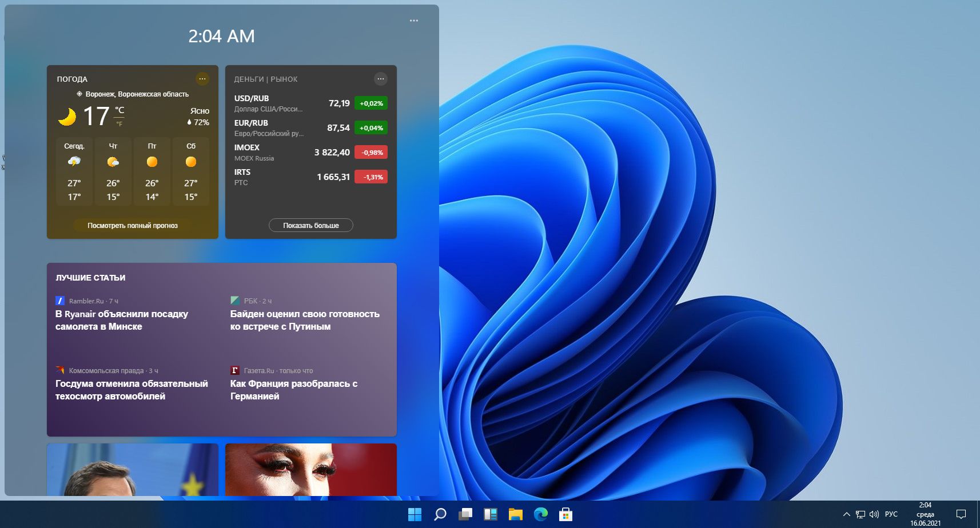Open the Погода widget options menu
Viewport: 980px width, 528px height.
[x=202, y=79]
